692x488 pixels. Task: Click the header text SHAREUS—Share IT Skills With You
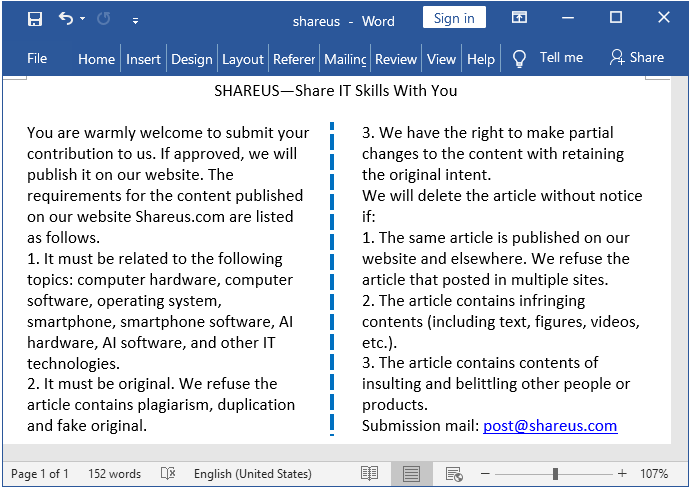pyautogui.click(x=335, y=91)
